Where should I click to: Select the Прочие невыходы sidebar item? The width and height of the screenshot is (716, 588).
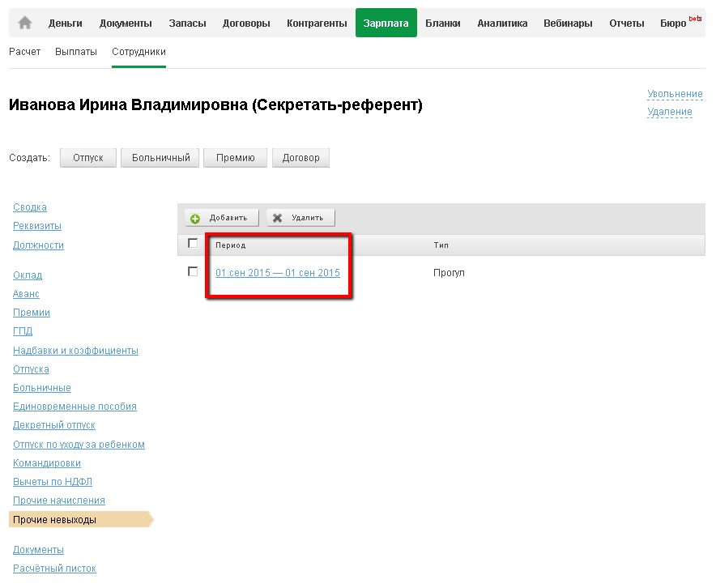pos(81,519)
